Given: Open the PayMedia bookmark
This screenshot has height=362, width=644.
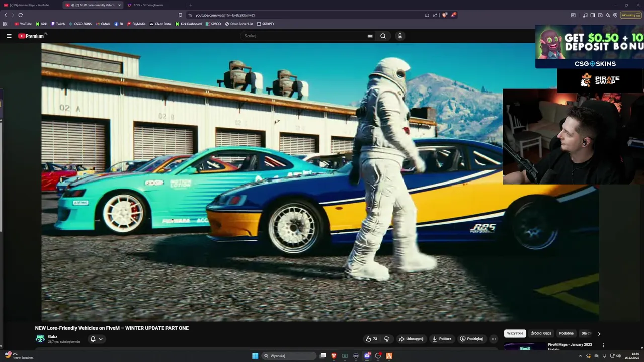Looking at the screenshot, I should (x=136, y=24).
